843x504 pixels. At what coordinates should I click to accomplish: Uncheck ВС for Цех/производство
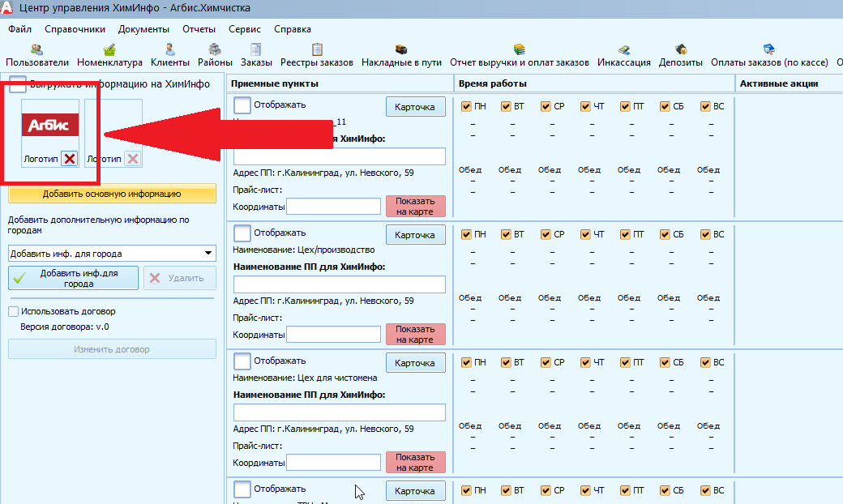click(x=705, y=234)
